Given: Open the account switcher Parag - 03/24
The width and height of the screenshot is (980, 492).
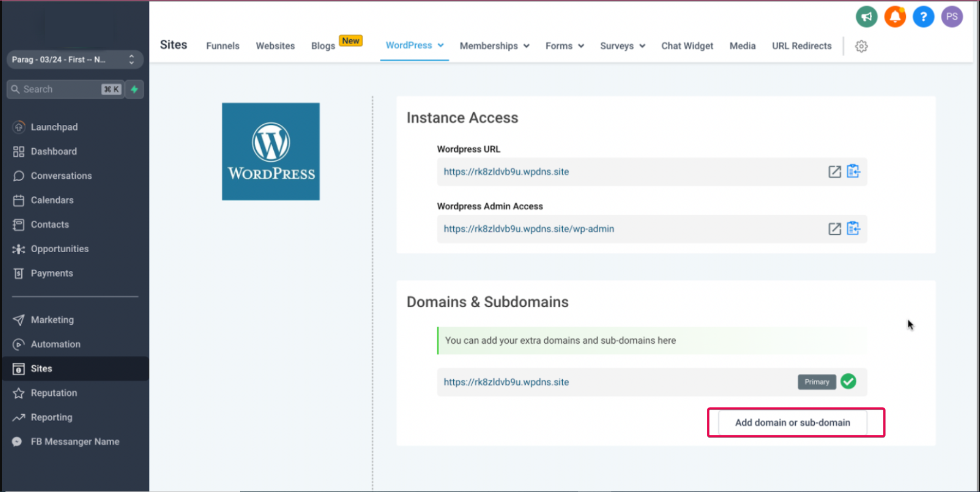Looking at the screenshot, I should coord(75,59).
